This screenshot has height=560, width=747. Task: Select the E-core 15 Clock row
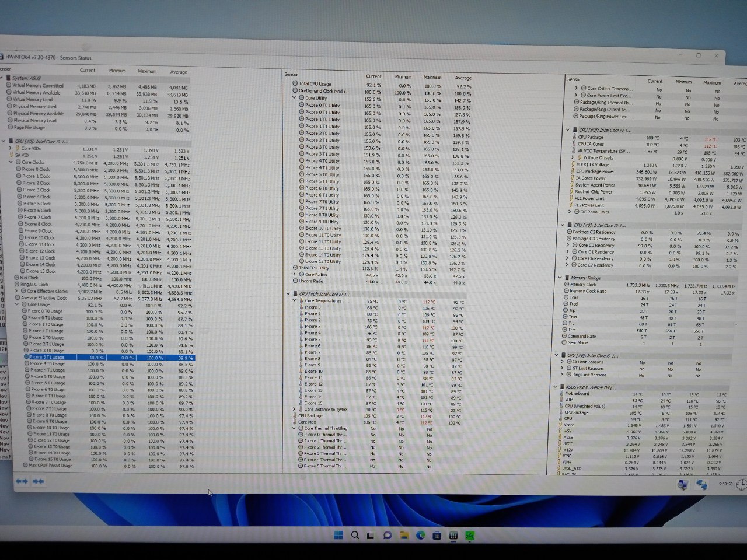[x=105, y=272]
